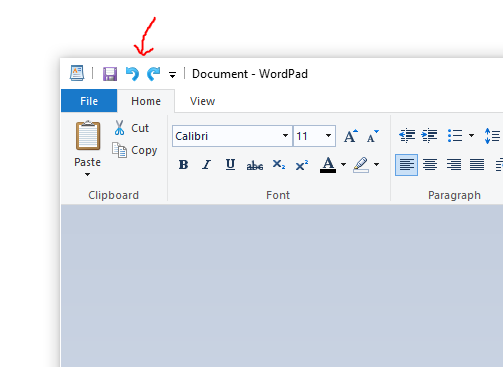Switch to the Home tab

point(146,101)
